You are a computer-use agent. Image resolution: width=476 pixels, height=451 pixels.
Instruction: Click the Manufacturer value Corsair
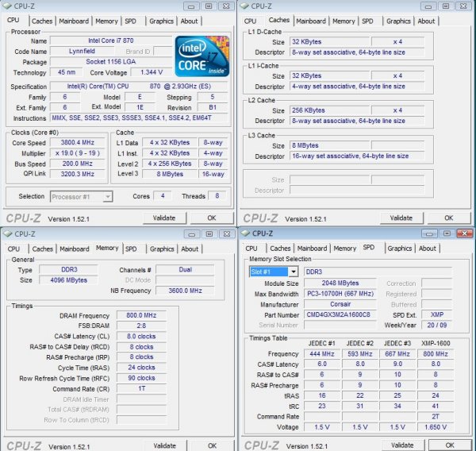[340, 304]
